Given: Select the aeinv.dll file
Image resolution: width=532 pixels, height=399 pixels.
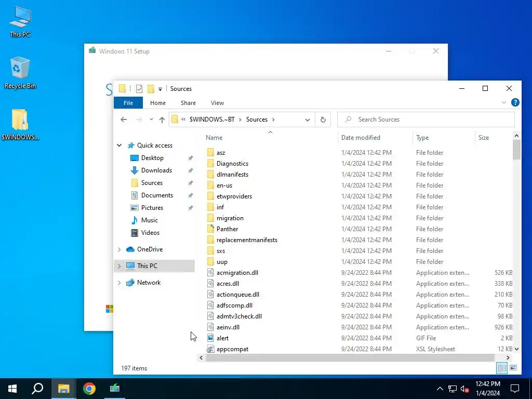Looking at the screenshot, I should click(228, 327).
